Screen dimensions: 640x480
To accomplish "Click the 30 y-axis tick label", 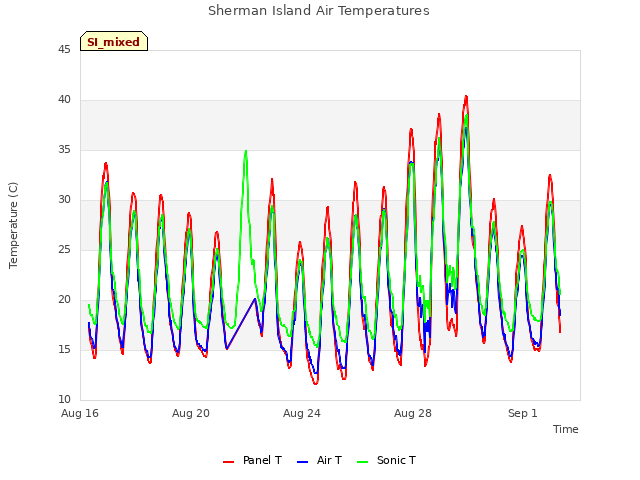I will tap(64, 200).
